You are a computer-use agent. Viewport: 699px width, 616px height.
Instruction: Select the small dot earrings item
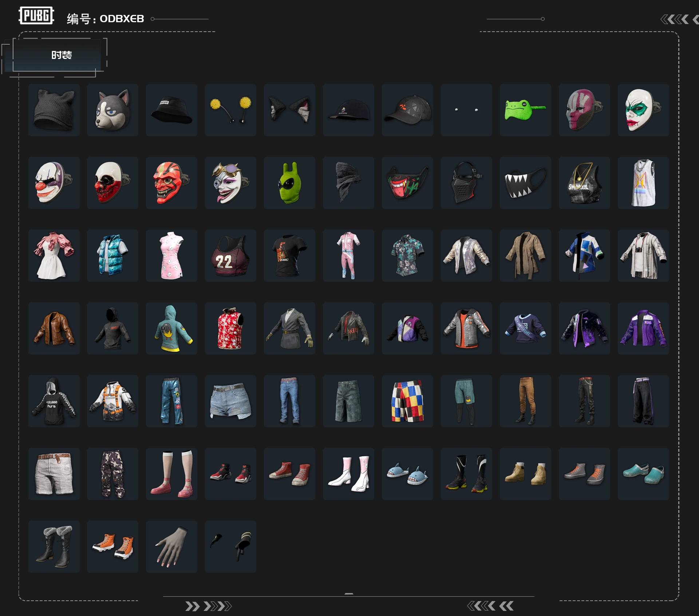click(x=466, y=110)
